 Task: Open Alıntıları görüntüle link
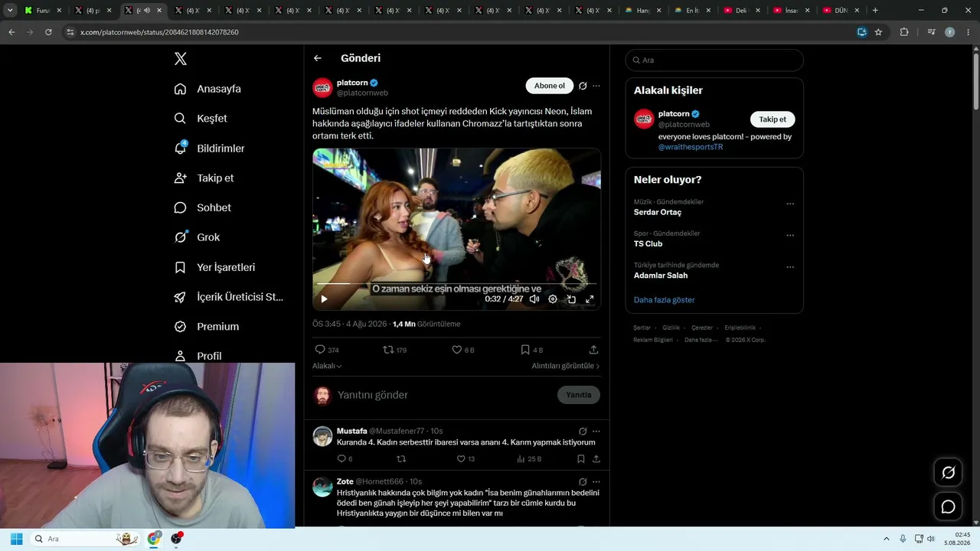point(566,366)
